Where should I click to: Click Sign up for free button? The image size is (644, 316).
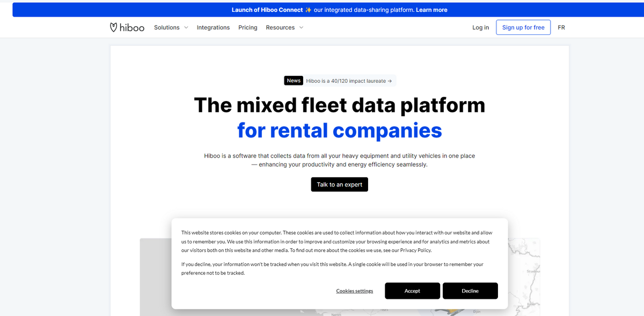point(523,27)
